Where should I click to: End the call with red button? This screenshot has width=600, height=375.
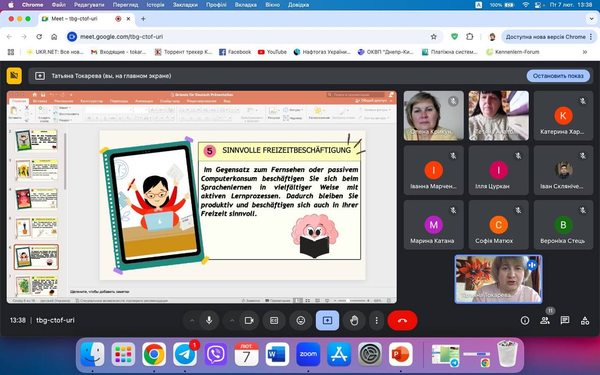[x=402, y=320]
